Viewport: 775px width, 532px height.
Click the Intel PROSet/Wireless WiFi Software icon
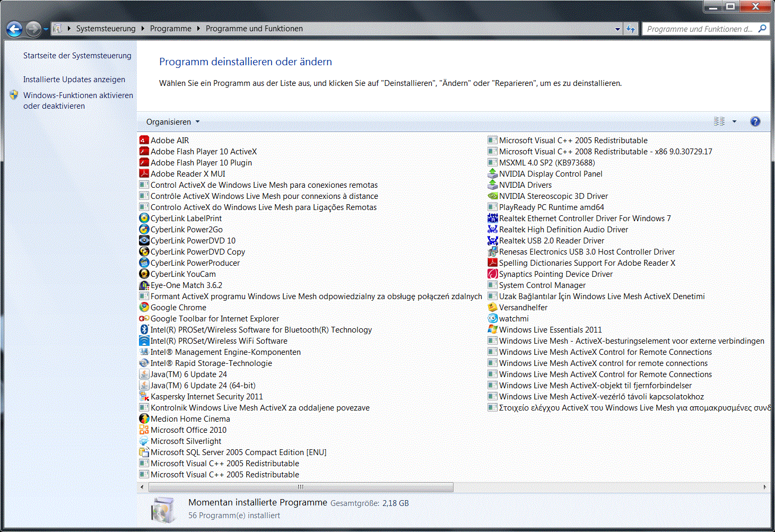pos(144,341)
